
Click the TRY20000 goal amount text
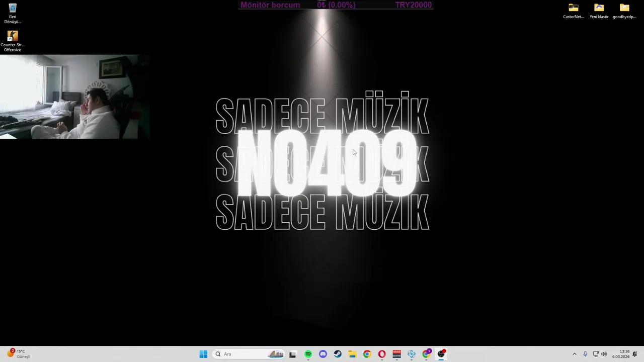pos(414,5)
